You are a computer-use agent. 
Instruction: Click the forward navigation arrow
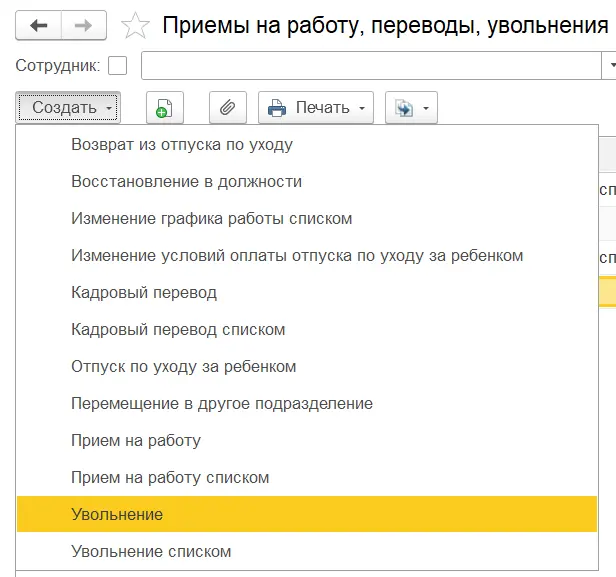[x=84, y=26]
